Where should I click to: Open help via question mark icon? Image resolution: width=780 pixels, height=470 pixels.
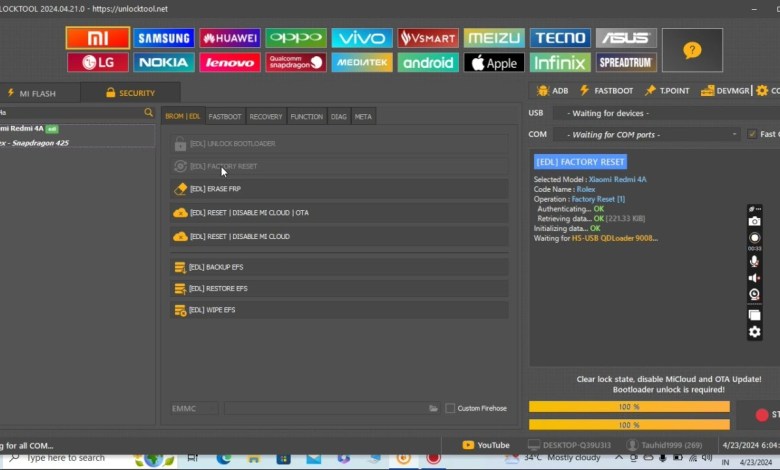click(x=692, y=50)
